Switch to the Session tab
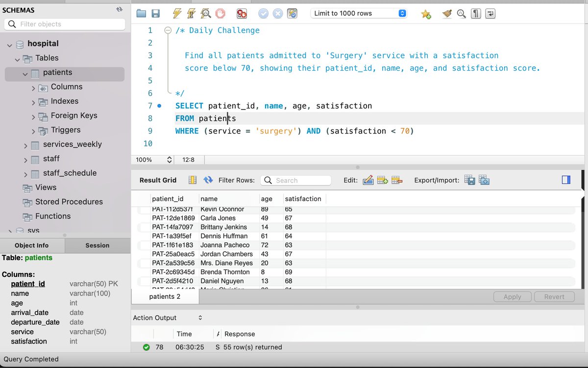Viewport: 588px width, 368px height. pos(98,245)
